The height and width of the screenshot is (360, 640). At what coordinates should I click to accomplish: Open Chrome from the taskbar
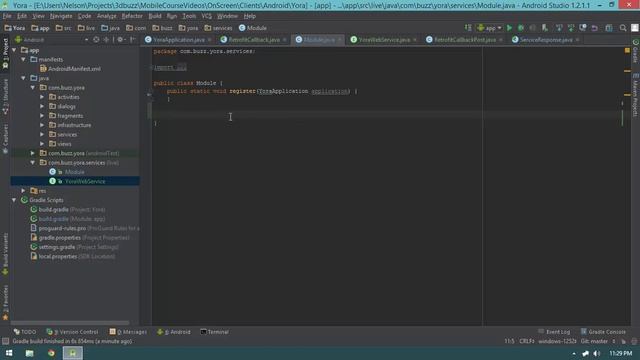(x=51, y=353)
